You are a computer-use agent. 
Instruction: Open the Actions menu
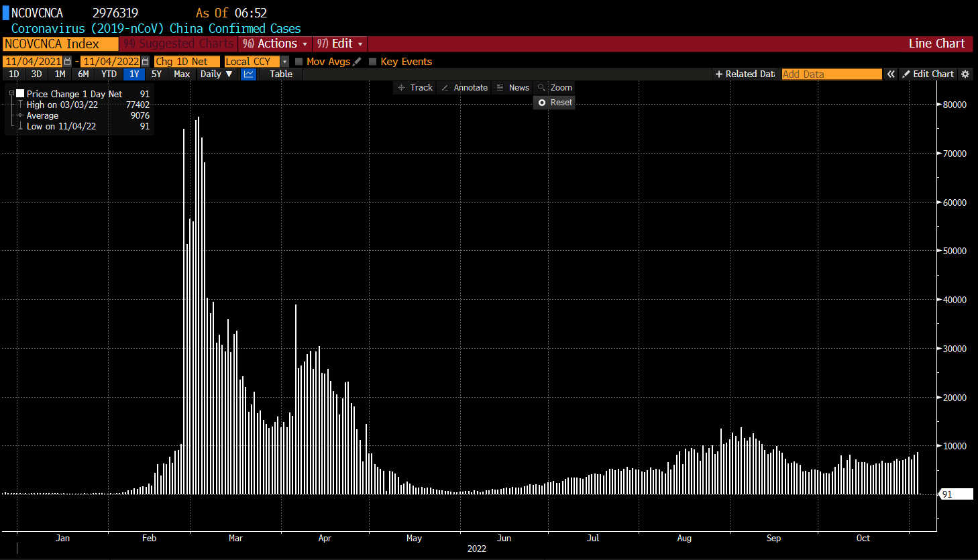275,44
